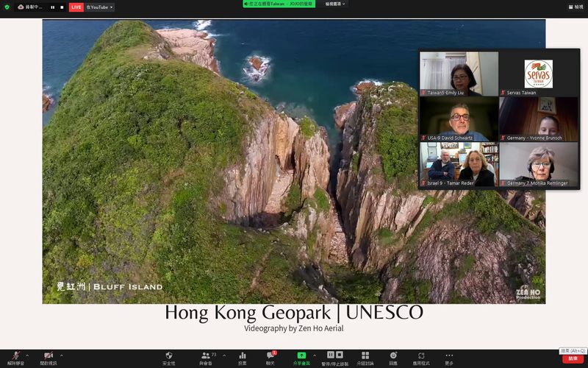The image size is (588, 368).
Task: Expand the share screen options arrow
Action: click(x=315, y=355)
